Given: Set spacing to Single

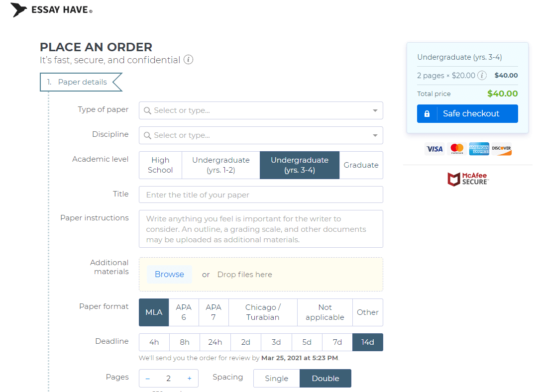Looking at the screenshot, I should point(276,379).
